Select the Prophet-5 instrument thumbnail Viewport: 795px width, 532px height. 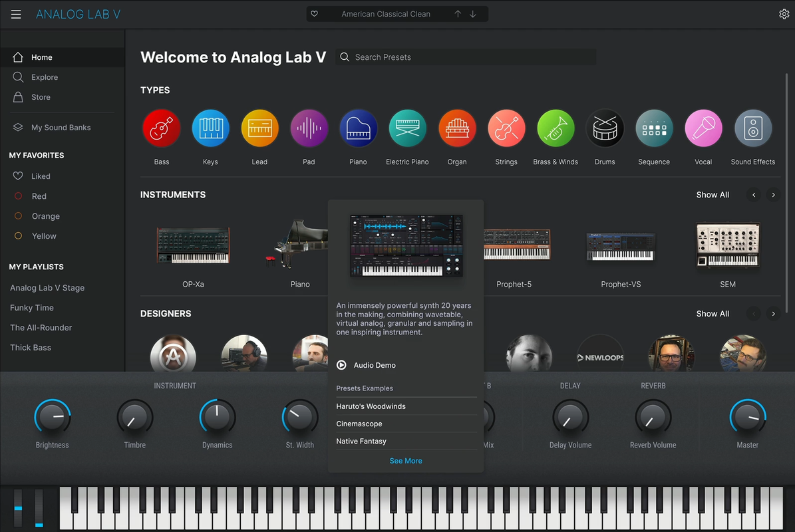tap(517, 244)
